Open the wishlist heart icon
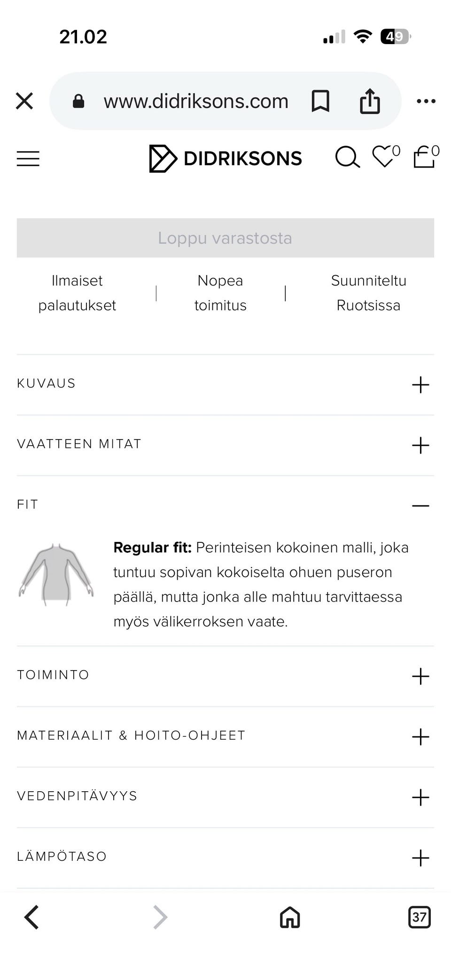Screen dimensions: 451x980 pyautogui.click(x=384, y=156)
